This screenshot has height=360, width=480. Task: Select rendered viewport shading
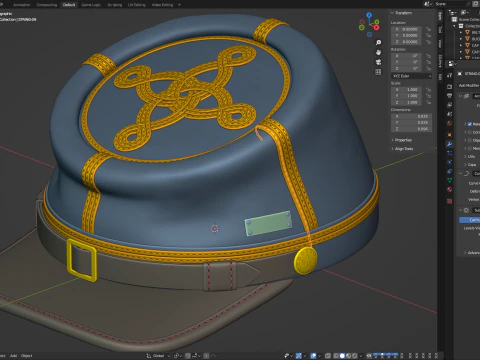coord(355,356)
